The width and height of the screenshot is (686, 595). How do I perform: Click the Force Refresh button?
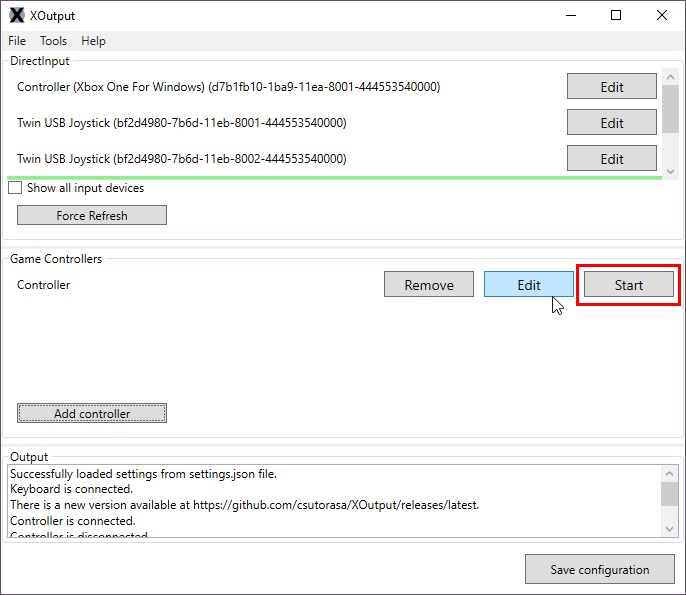(92, 215)
